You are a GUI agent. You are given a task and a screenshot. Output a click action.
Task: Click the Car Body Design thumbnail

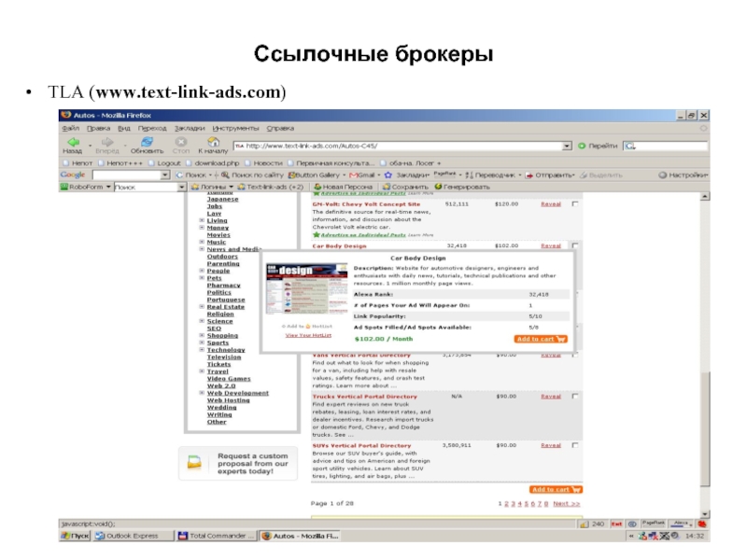pos(307,288)
